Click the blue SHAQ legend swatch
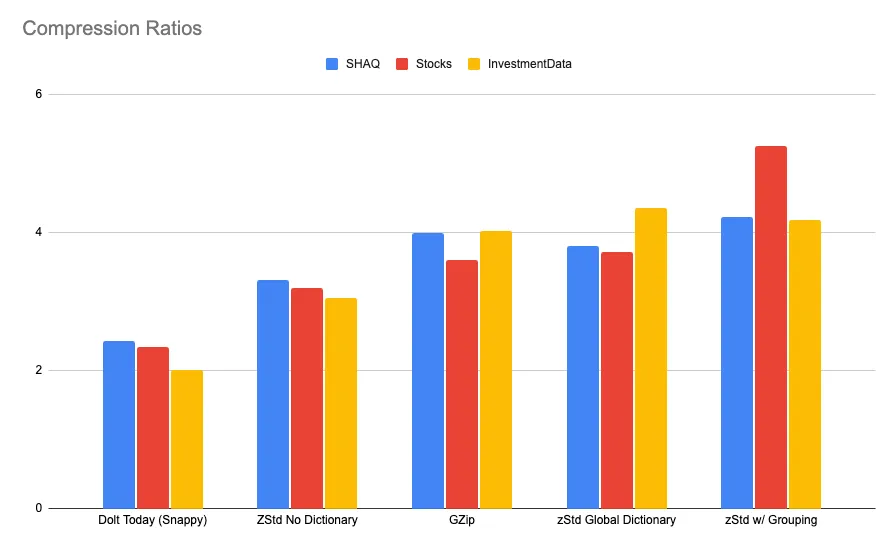This screenshot has height=546, width=881. pyautogui.click(x=333, y=64)
